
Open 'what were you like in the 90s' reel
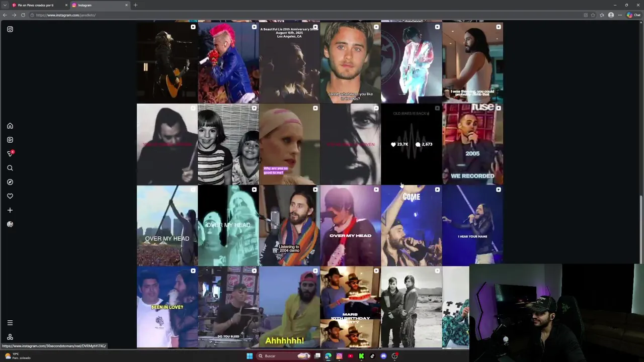pyautogui.click(x=350, y=62)
